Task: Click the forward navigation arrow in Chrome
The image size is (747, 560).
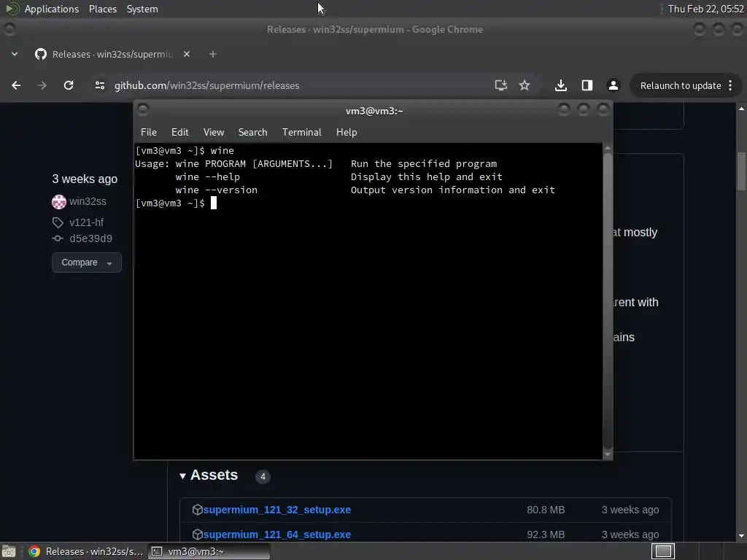Action: point(42,85)
